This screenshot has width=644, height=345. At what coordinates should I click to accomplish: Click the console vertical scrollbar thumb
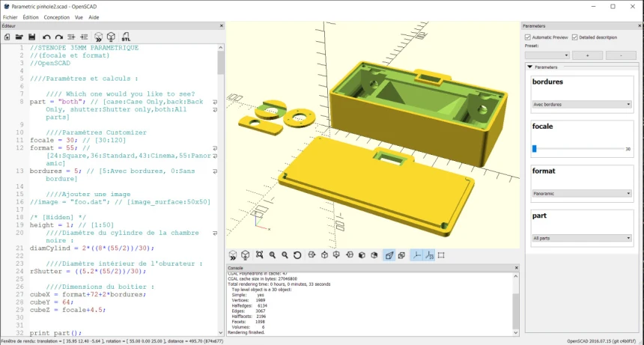pyautogui.click(x=516, y=312)
